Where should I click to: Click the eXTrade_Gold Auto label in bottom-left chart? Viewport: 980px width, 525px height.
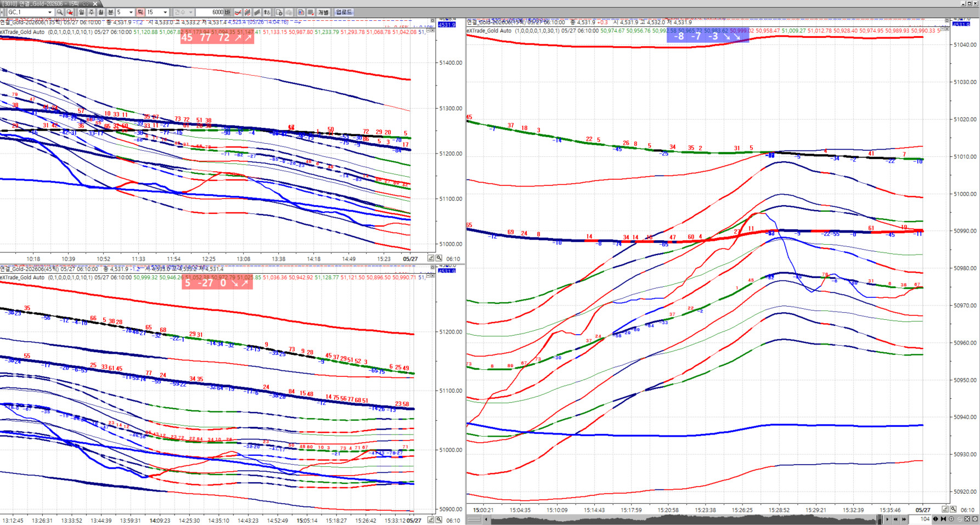(23, 278)
